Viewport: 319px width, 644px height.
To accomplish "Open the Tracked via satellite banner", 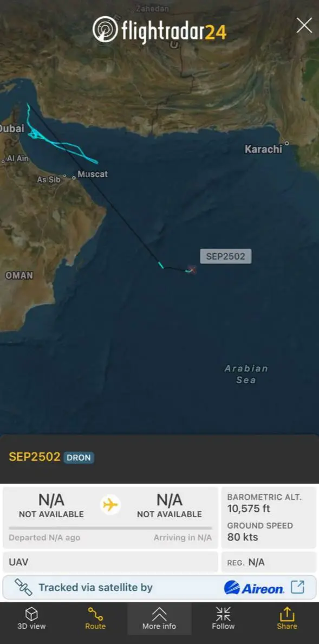I will [x=159, y=587].
